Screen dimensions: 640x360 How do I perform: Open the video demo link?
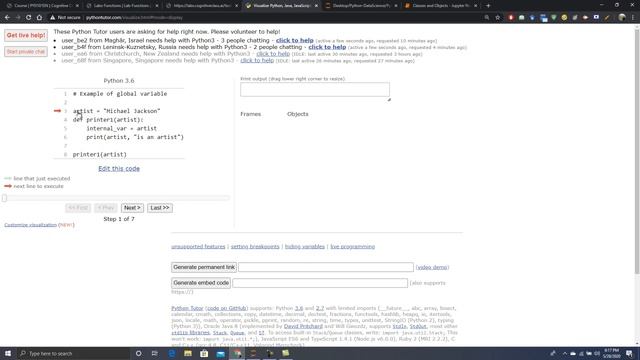[433, 267]
